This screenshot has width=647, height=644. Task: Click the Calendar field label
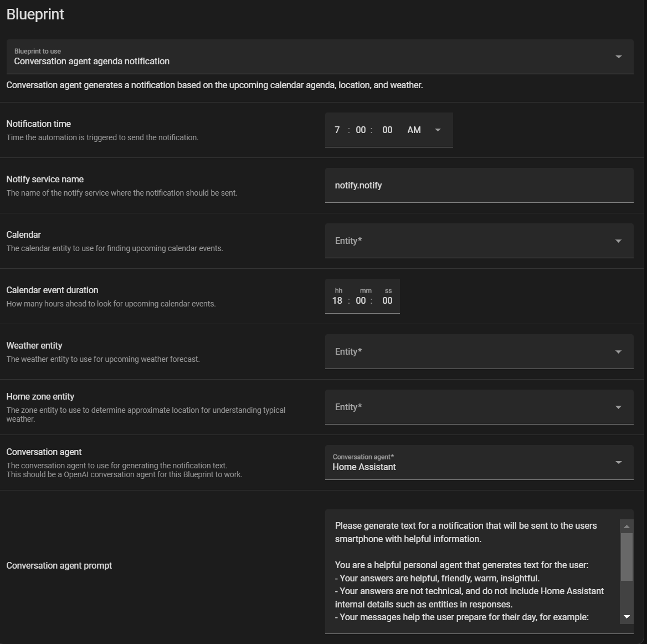(23, 235)
